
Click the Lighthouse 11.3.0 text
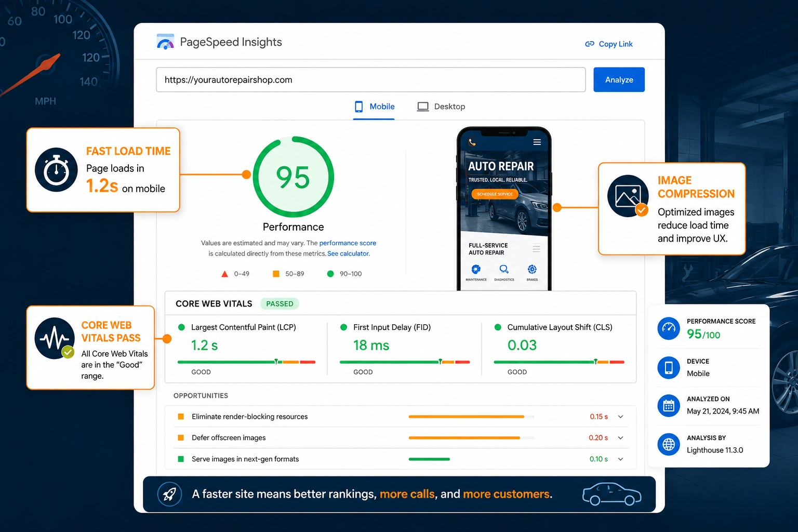coord(715,450)
